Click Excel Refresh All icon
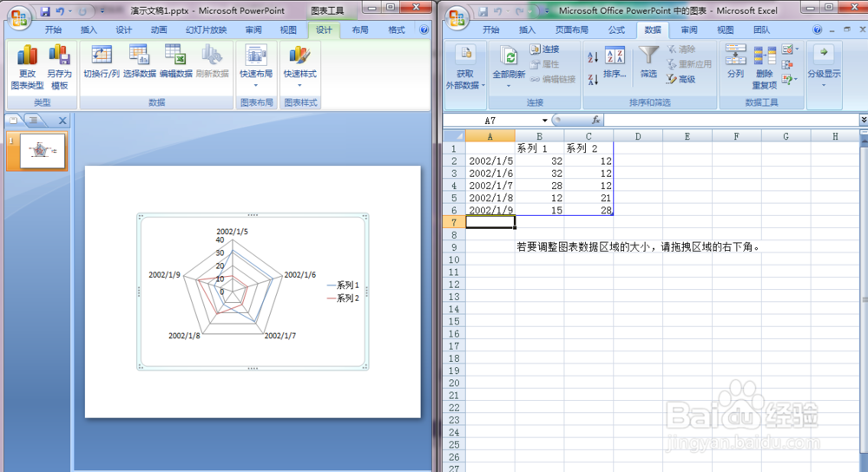The height and width of the screenshot is (472, 868). coord(509,68)
